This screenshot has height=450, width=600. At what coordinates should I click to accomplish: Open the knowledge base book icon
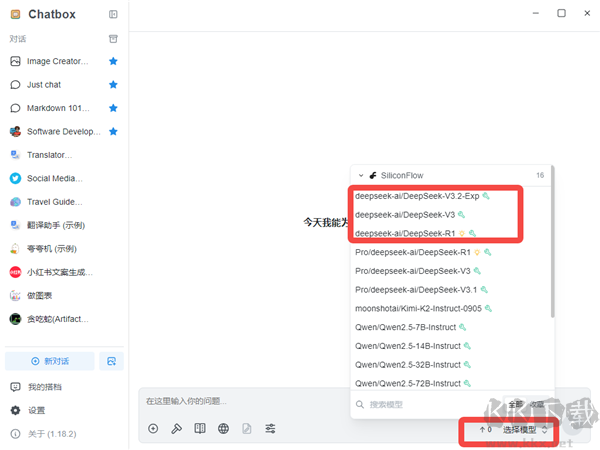[x=200, y=429]
